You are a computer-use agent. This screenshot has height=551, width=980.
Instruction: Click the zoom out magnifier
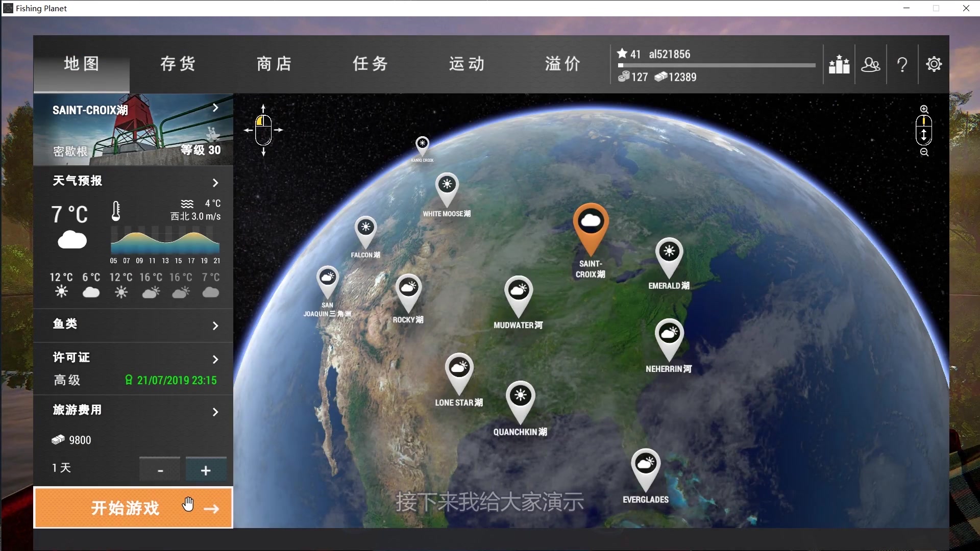click(x=924, y=152)
